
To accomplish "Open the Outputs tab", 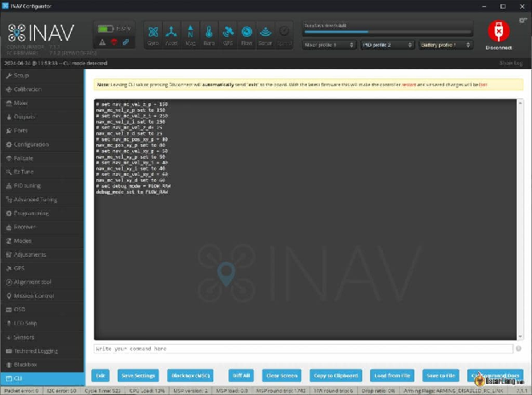I will (x=42, y=117).
